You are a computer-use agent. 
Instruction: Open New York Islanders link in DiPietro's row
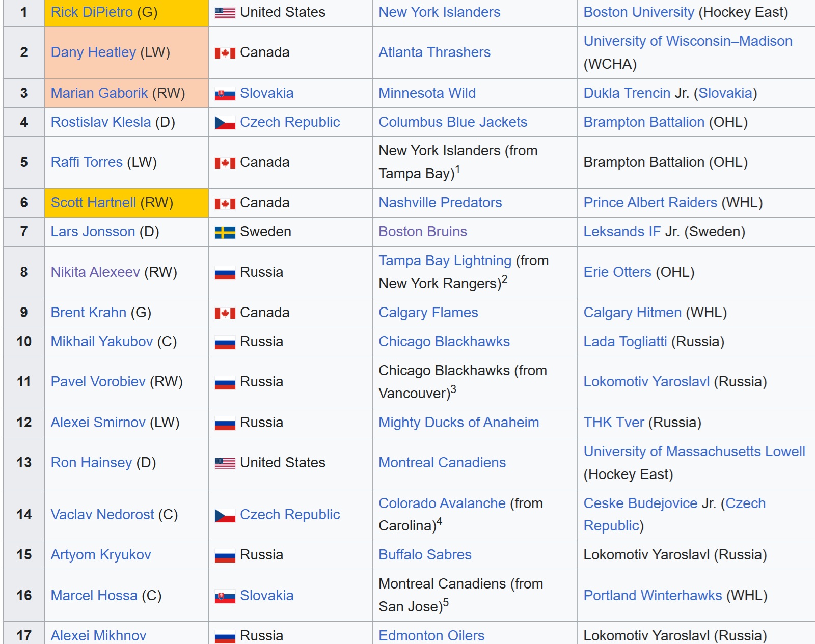(x=440, y=12)
